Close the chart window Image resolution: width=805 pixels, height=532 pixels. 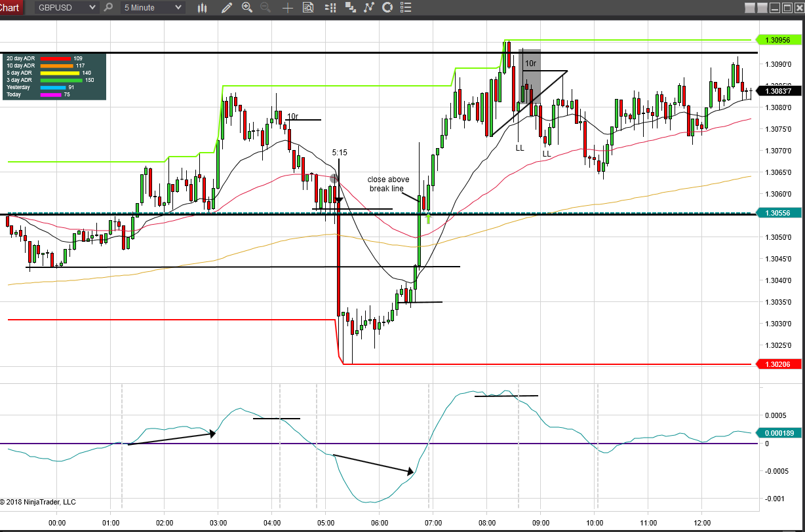tap(798, 7)
